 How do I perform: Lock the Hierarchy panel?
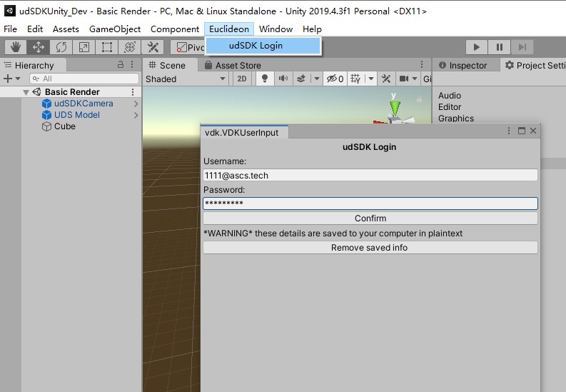click(121, 64)
